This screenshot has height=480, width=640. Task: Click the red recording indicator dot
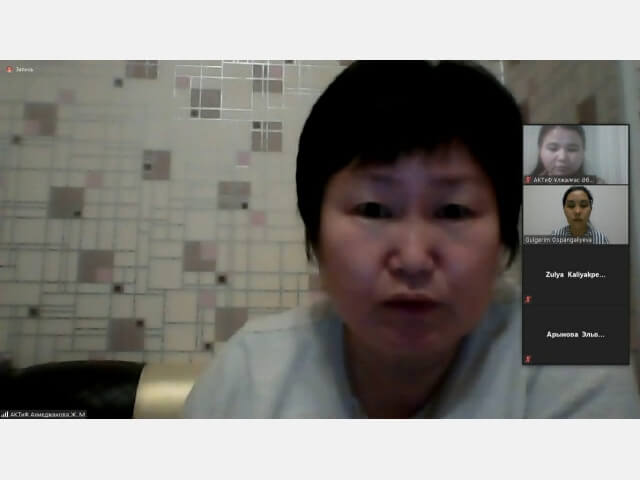[x=9, y=69]
